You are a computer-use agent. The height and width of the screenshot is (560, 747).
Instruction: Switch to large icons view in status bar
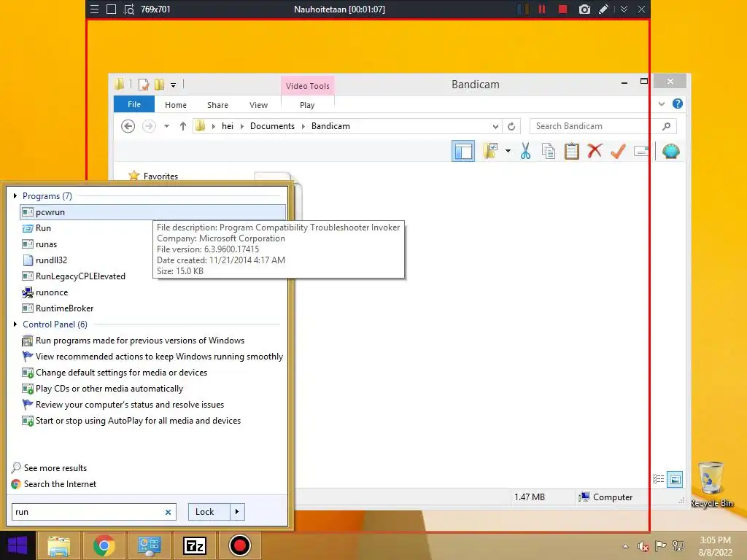[x=675, y=480]
